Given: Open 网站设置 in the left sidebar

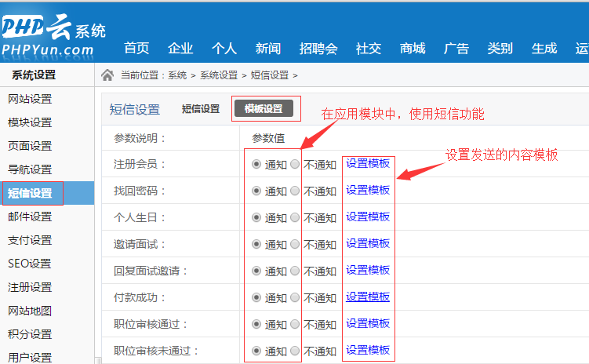Looking at the screenshot, I should pyautogui.click(x=30, y=99).
